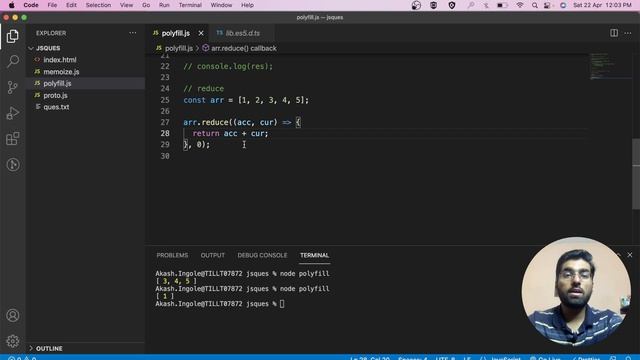Screen dimensions: 640x360
Task: Open memoize.js in the explorer
Action: pyautogui.click(x=61, y=71)
